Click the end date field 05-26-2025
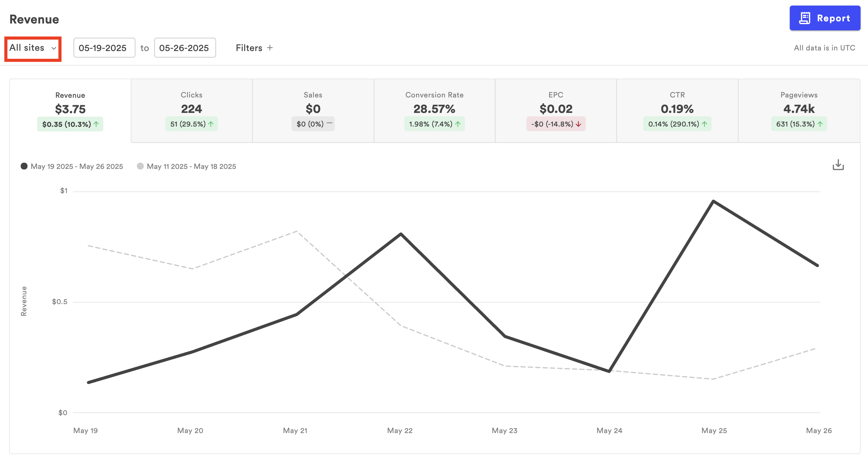The height and width of the screenshot is (464, 868). pos(185,48)
